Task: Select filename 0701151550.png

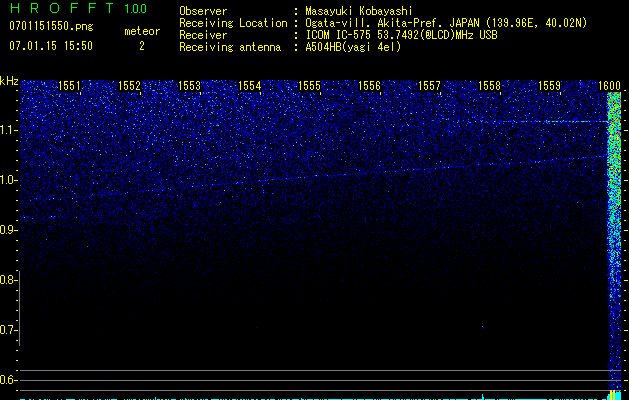Action: pos(51,26)
